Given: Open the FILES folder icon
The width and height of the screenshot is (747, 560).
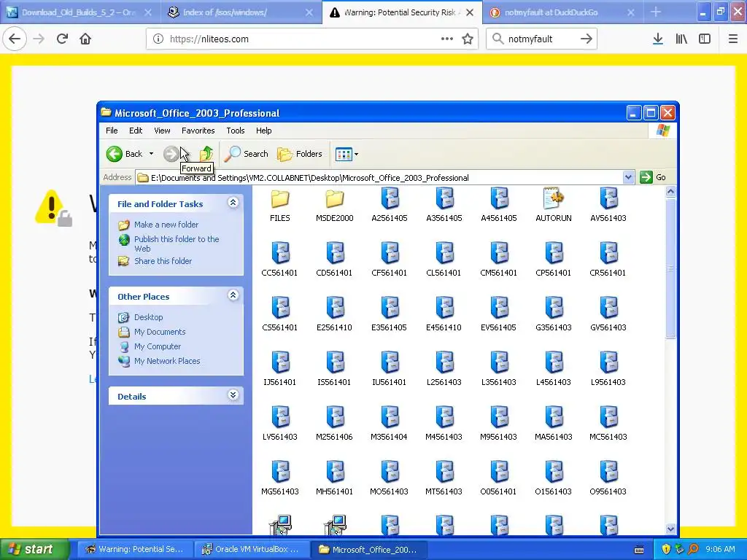Looking at the screenshot, I should click(x=279, y=199).
